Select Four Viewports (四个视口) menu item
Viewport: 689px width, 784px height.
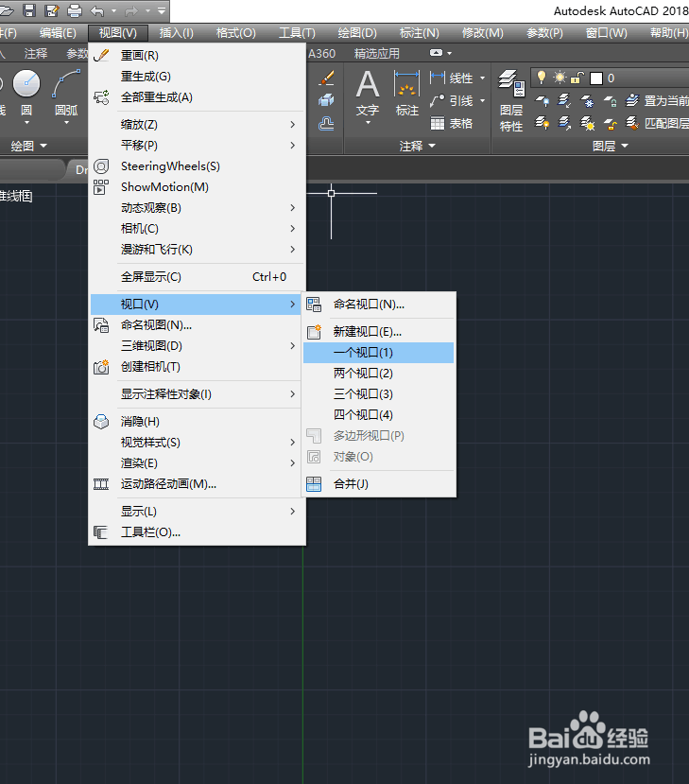379,415
